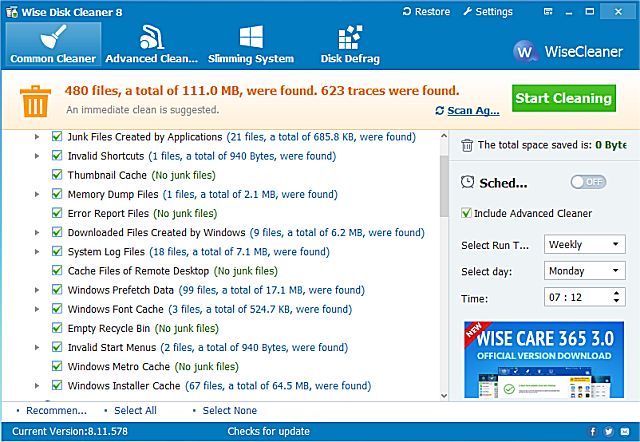Expand Invalid Start Menus row
This screenshot has height=442, width=640.
37,348
